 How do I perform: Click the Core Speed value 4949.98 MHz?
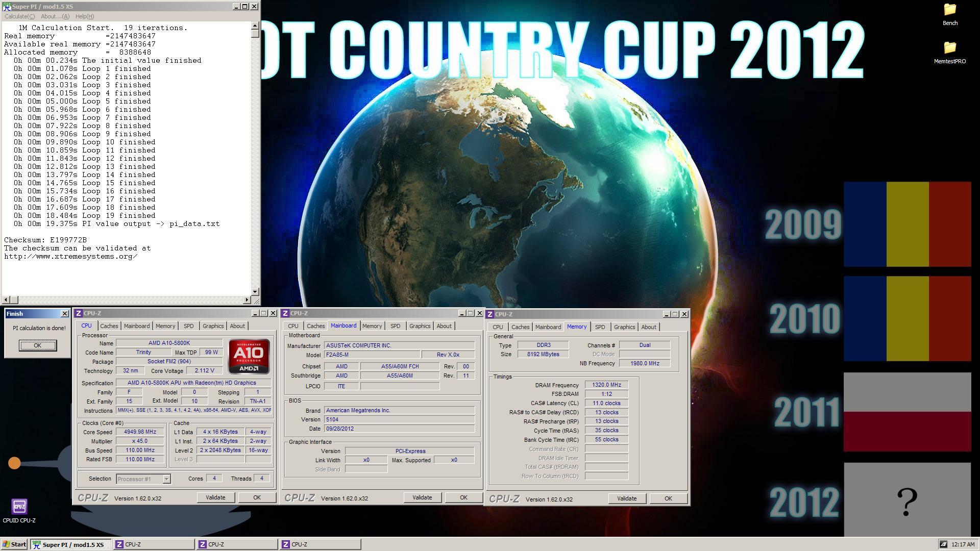(x=140, y=432)
